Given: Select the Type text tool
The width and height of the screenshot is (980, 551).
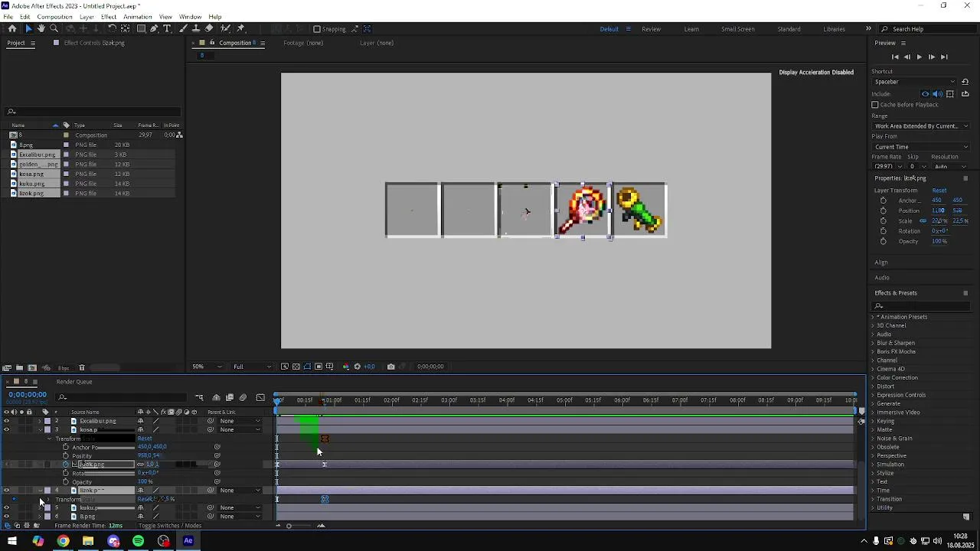Looking at the screenshot, I should [168, 28].
